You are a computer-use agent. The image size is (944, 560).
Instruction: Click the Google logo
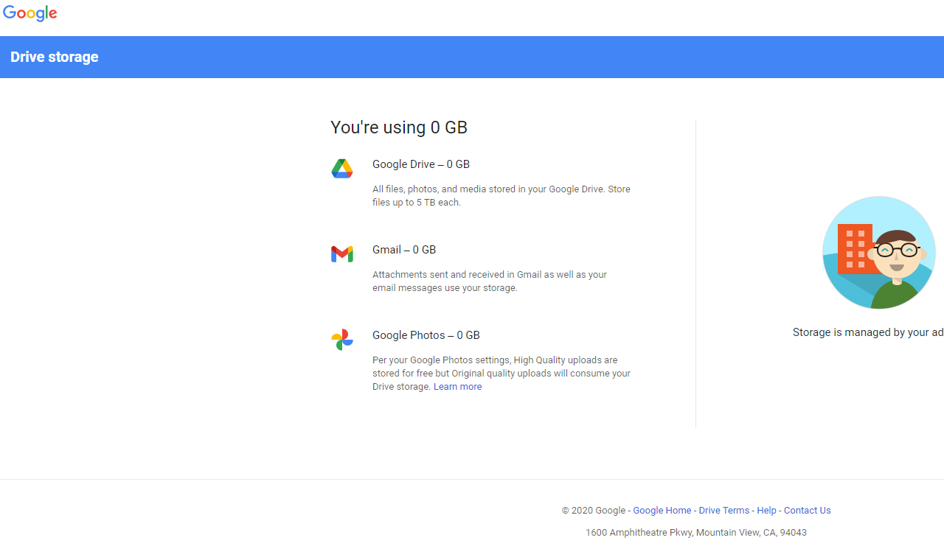(x=30, y=13)
